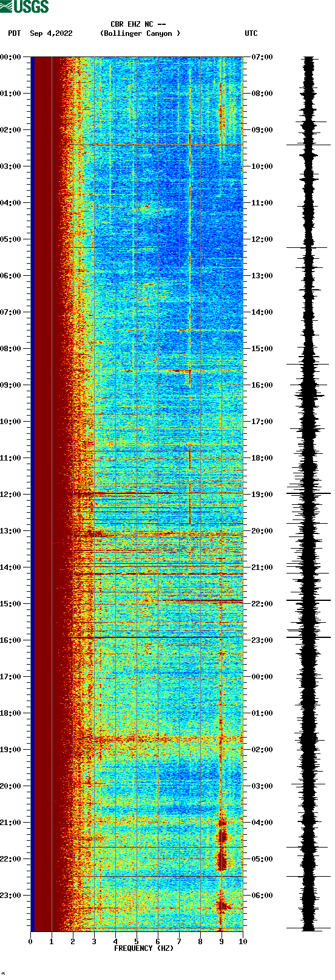Viewport: 335px width, 980px height.
Task: Click the "00:00" PDT time label
Action: tap(10, 57)
